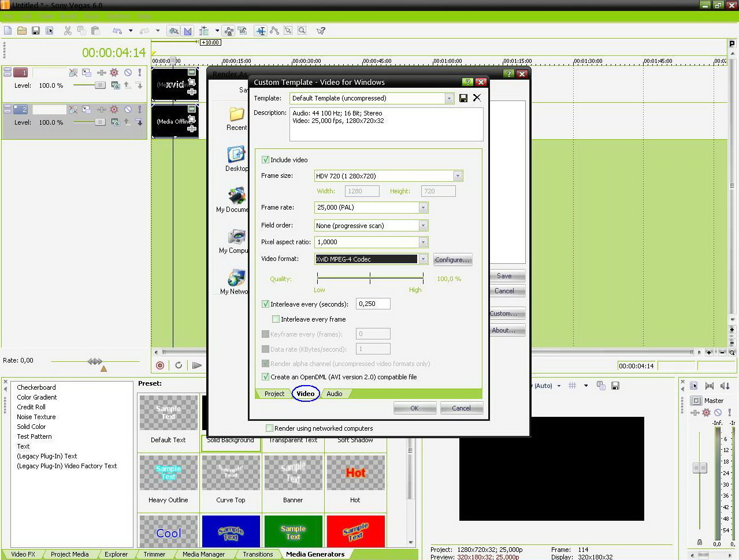Solo track 2 with the exclamation icon

tap(139, 109)
